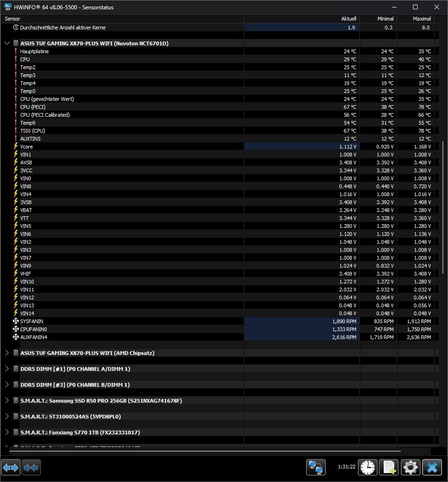Click the clock reset timer icon
The image size is (448, 482).
pos(368,468)
